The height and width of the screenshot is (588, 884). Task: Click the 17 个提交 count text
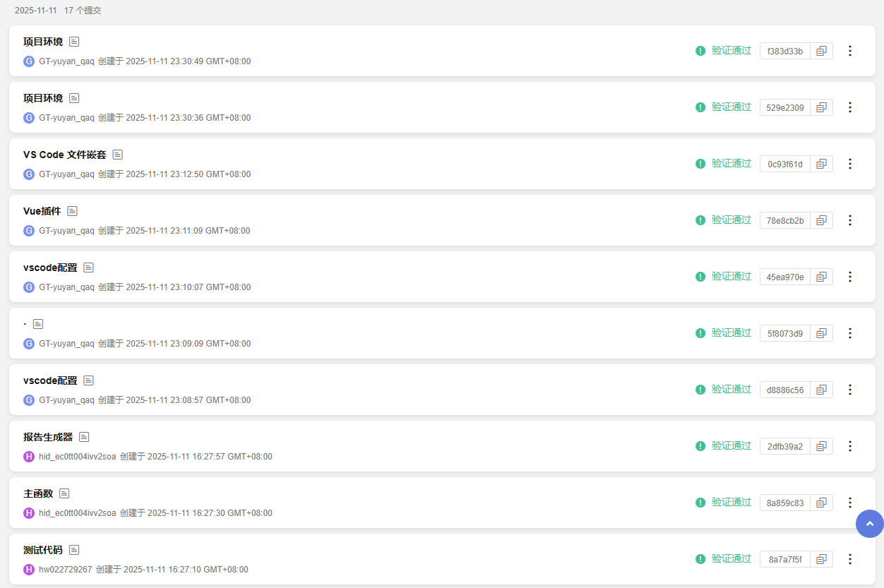[83, 11]
